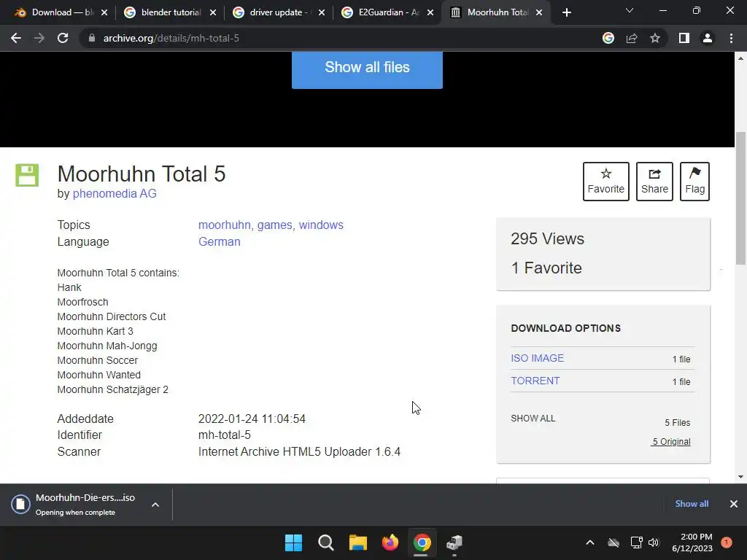
Task: Close the blender tutorial tab
Action: (x=213, y=13)
